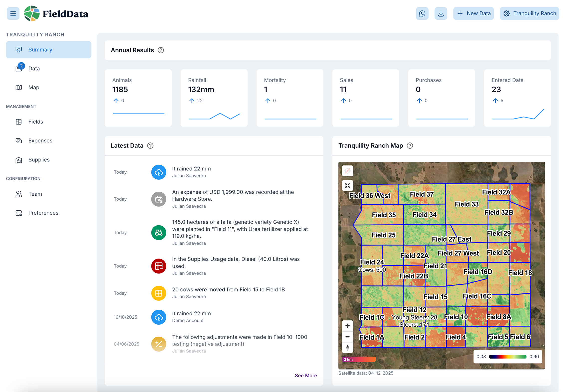Image resolution: width=566 pixels, height=392 pixels.
Task: Open the Tranquility Ranch settings dropdown
Action: 529,13
